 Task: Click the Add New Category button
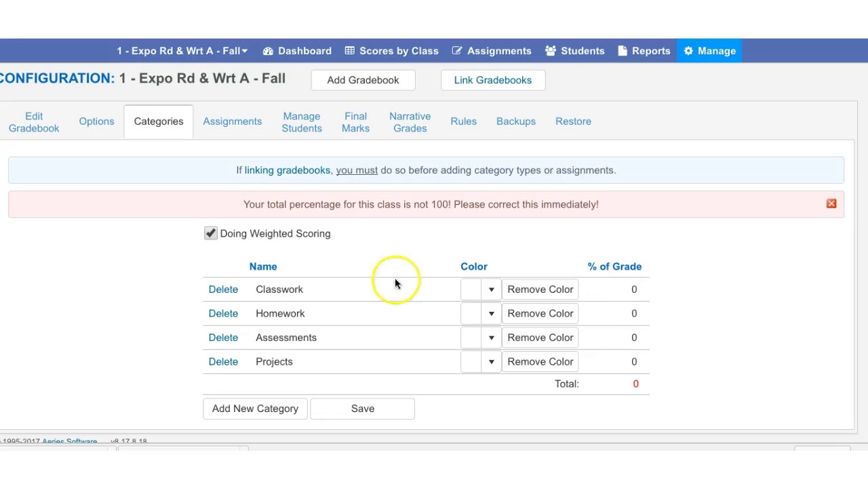255,409
